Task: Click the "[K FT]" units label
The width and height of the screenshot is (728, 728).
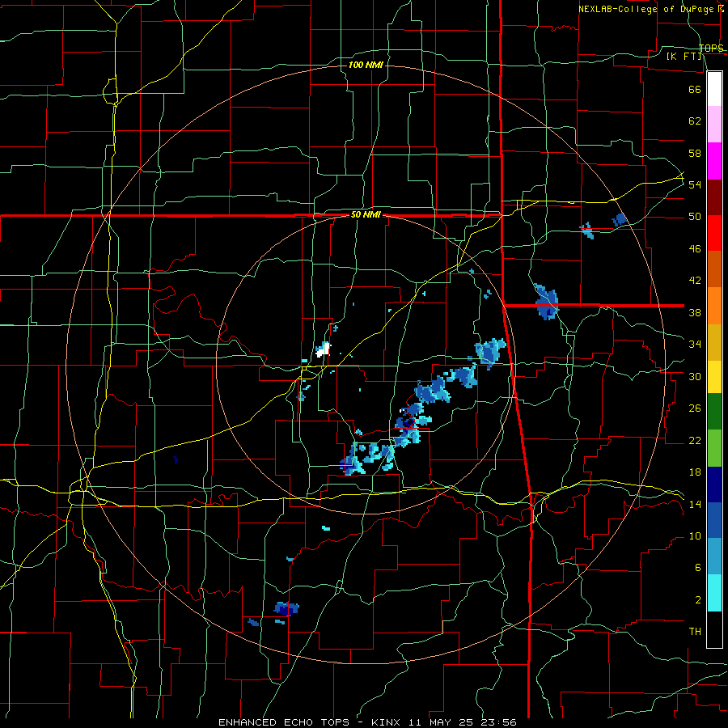Action: [684, 56]
